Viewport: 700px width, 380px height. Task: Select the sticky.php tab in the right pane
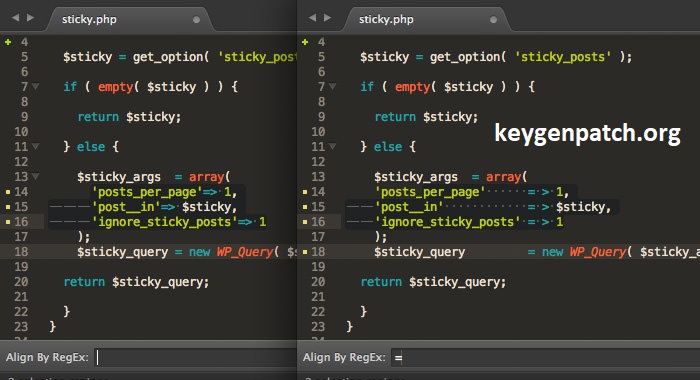[x=426, y=19]
